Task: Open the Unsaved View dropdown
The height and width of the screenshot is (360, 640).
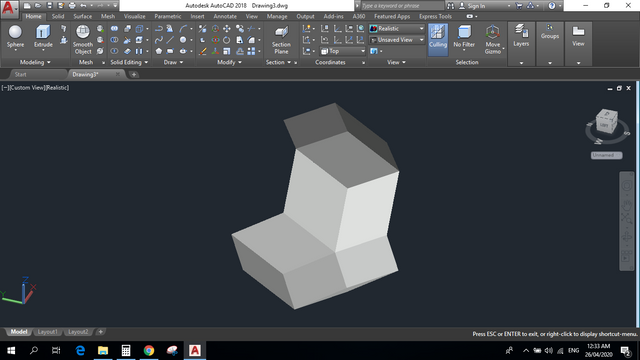Action: coord(396,40)
